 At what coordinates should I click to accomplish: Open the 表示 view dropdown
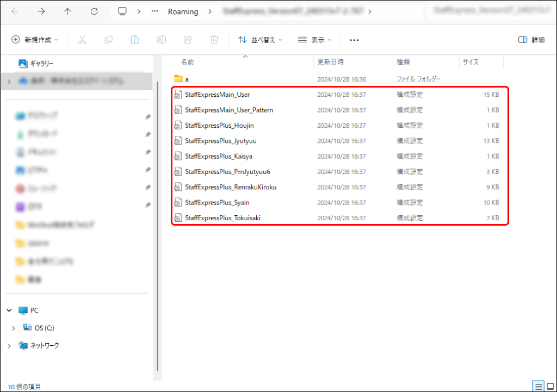tap(315, 40)
